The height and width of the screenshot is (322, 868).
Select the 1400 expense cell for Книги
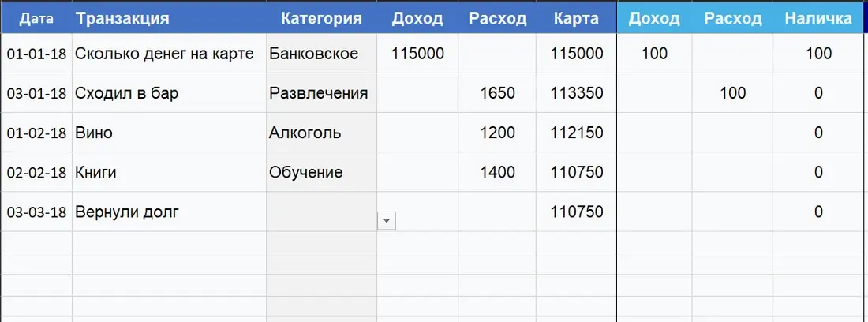[497, 172]
